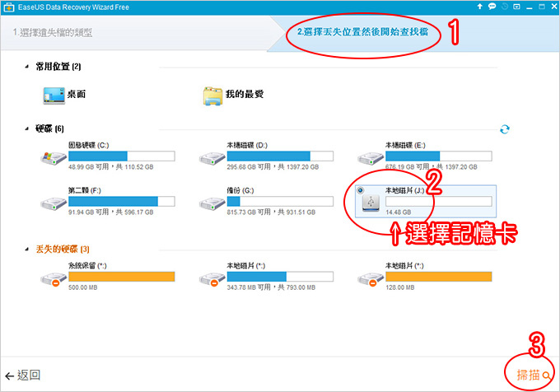Click the 本機磁碟 (E:) label
560x392 pixels.
pyautogui.click(x=405, y=145)
